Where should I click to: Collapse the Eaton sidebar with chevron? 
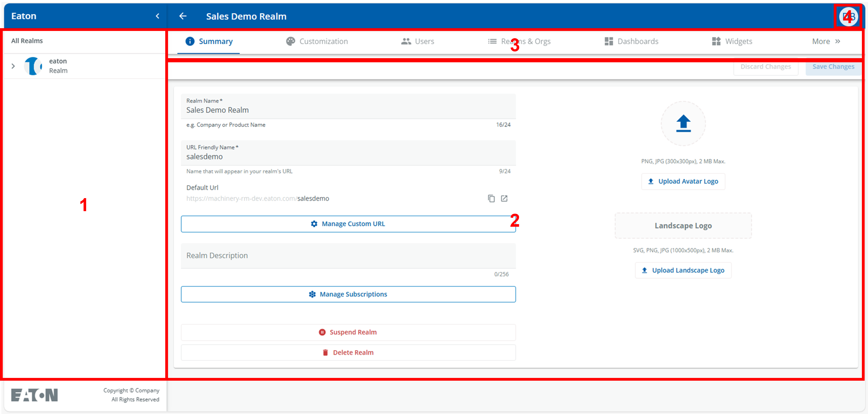tap(157, 16)
